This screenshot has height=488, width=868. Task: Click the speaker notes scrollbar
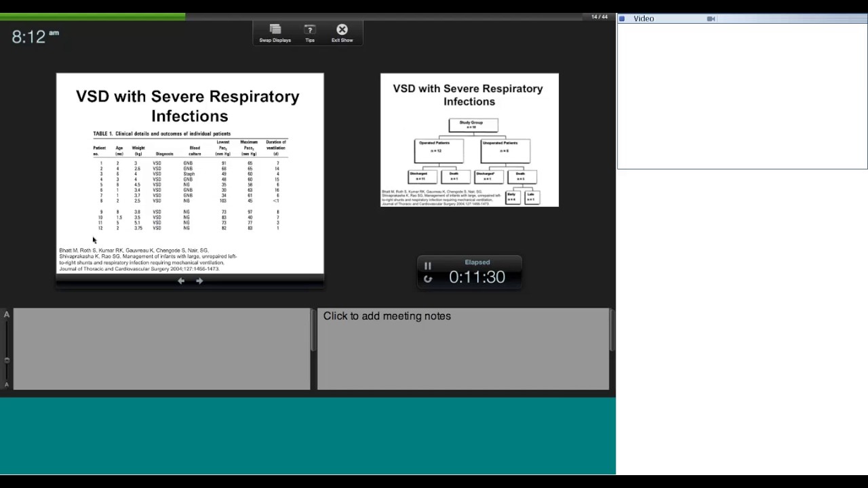point(313,331)
